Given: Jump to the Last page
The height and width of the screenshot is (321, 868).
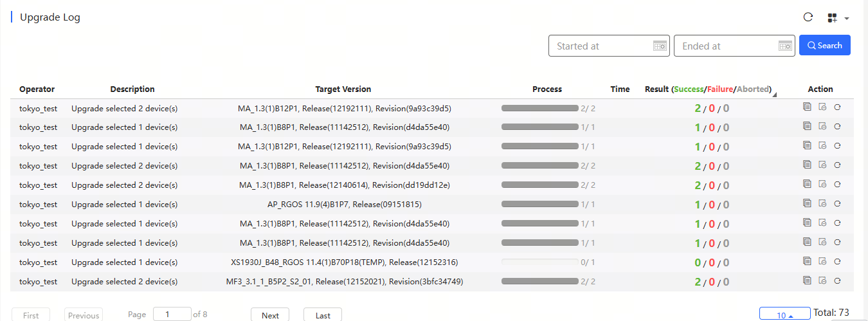Looking at the screenshot, I should [323, 315].
